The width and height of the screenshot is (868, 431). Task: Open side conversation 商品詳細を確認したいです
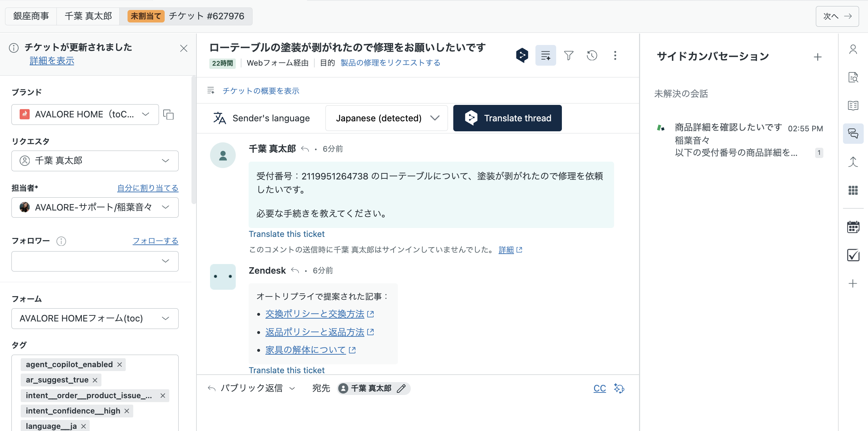[739, 140]
